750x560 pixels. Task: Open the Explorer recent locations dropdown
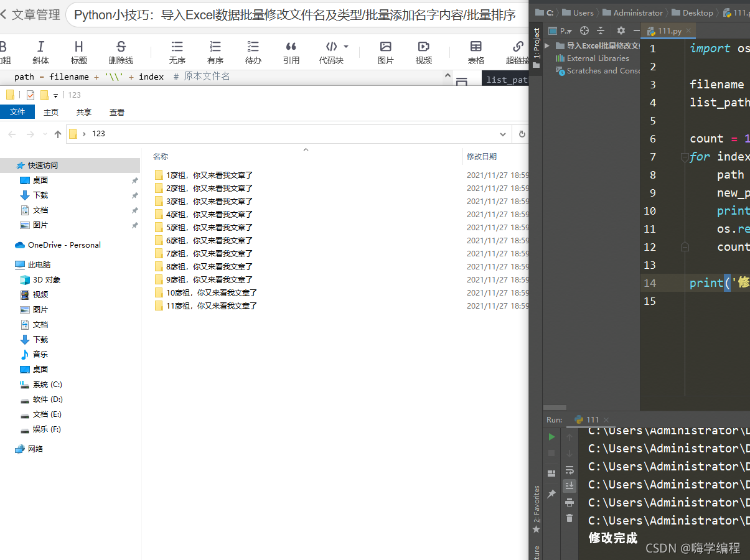45,134
